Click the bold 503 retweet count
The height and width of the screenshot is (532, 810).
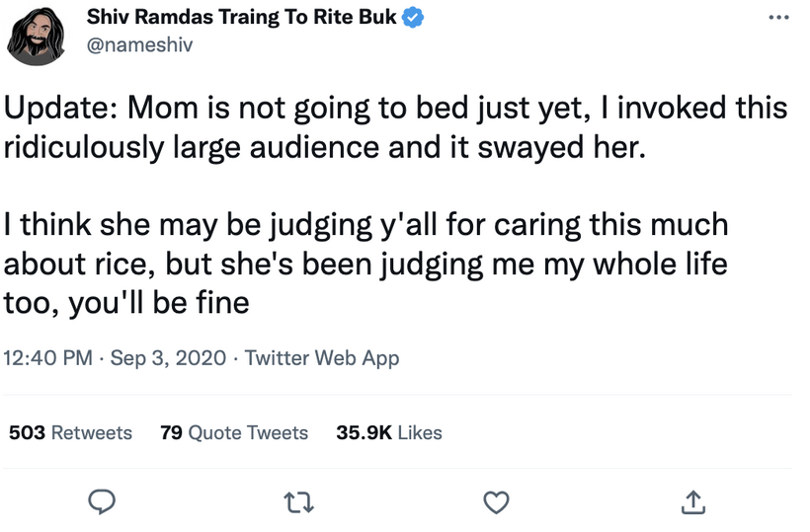point(27,432)
